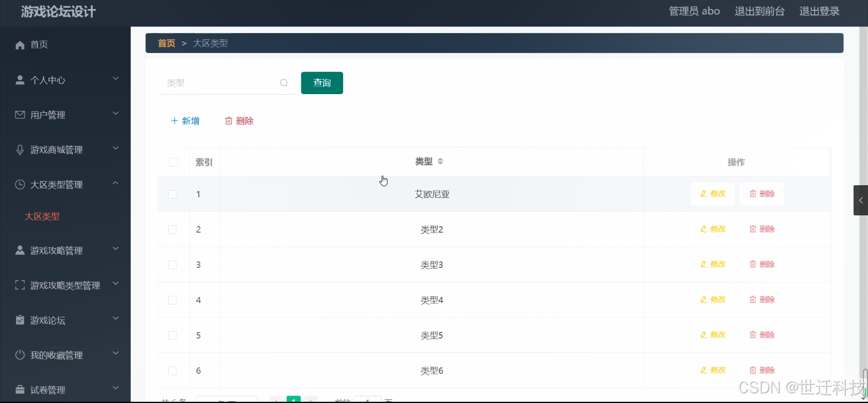Click the pencil edit icon in the 艾欧尼亚 row
This screenshot has width=868, height=403.
[703, 194]
